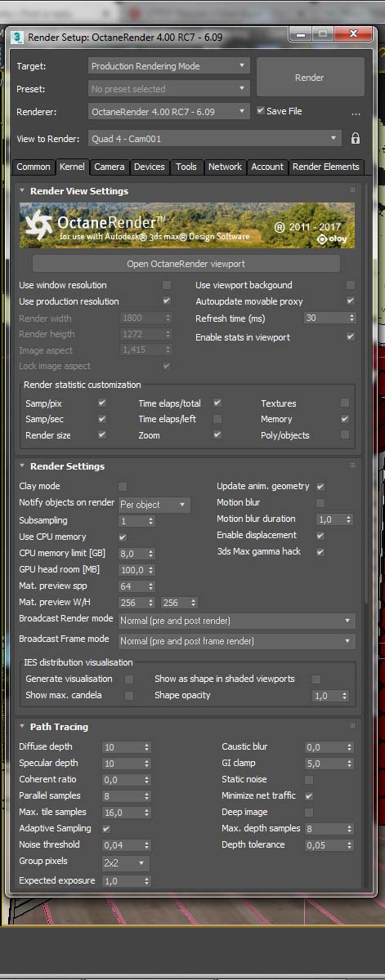
Task: Enable Use viewport background checkbox
Action: click(351, 285)
